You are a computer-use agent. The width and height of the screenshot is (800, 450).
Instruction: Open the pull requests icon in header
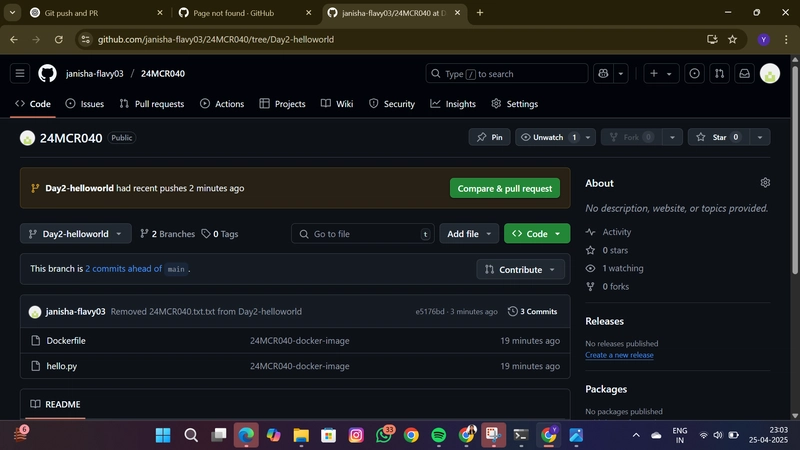coord(719,73)
